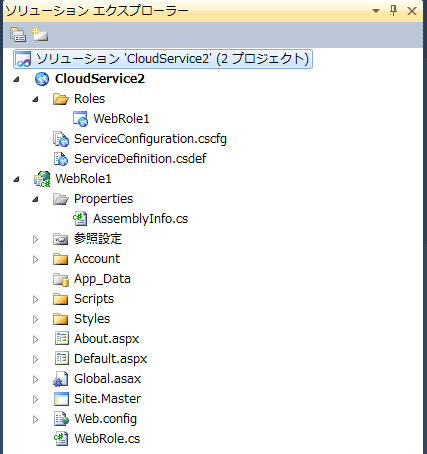
Task: Click the ServiceConfiguration.cscfg file icon
Action: 61,139
